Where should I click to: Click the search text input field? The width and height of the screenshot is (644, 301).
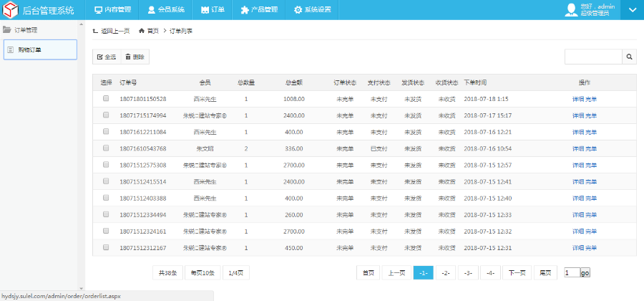click(x=593, y=57)
